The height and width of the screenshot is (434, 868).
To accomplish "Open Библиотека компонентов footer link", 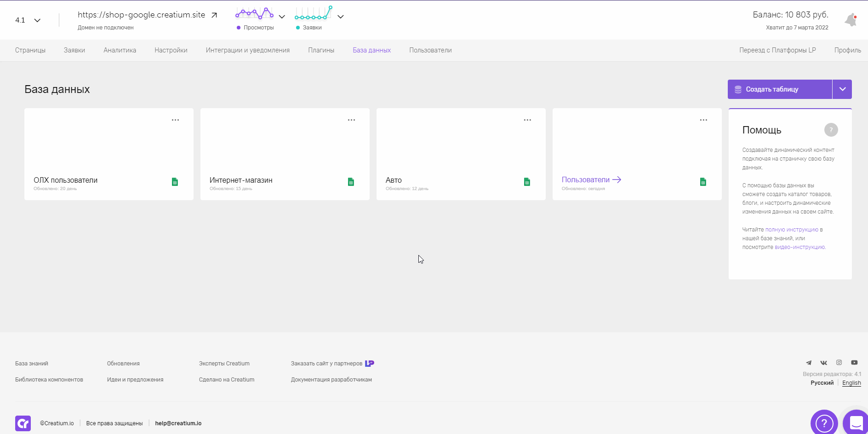I will [49, 379].
